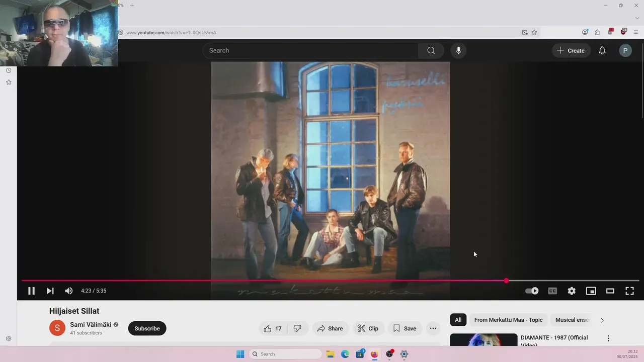Open the sidebar history clock icon
The height and width of the screenshot is (362, 644).
point(9,70)
